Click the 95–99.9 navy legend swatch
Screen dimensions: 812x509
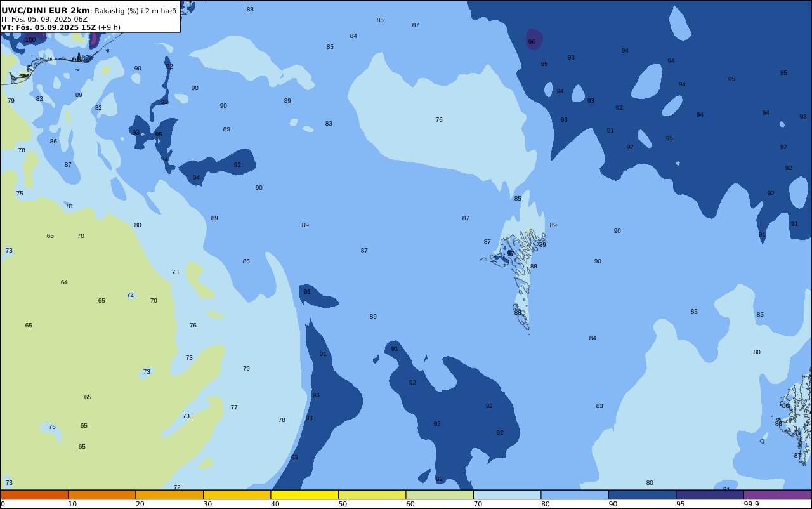710,494
